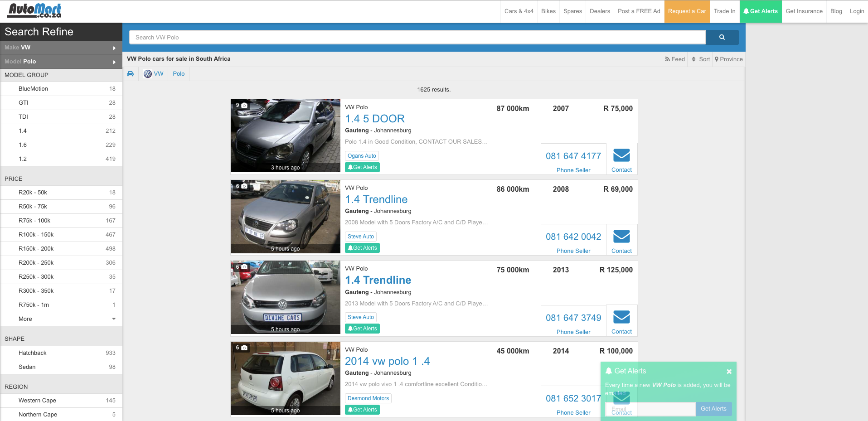
Task: Click Steve Auto tag on 2008 listing
Action: coord(361,237)
